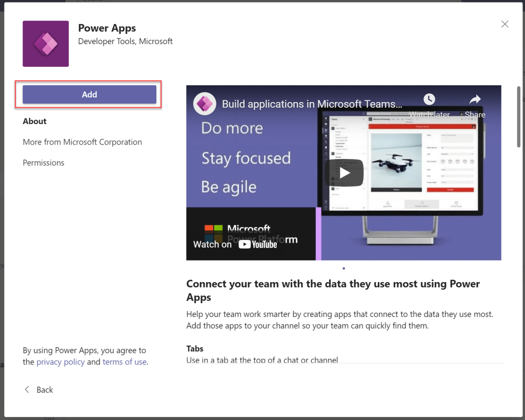This screenshot has height=420, width=525.
Task: Open the video title 'Build applications in Microsoft Teams'
Action: point(312,104)
